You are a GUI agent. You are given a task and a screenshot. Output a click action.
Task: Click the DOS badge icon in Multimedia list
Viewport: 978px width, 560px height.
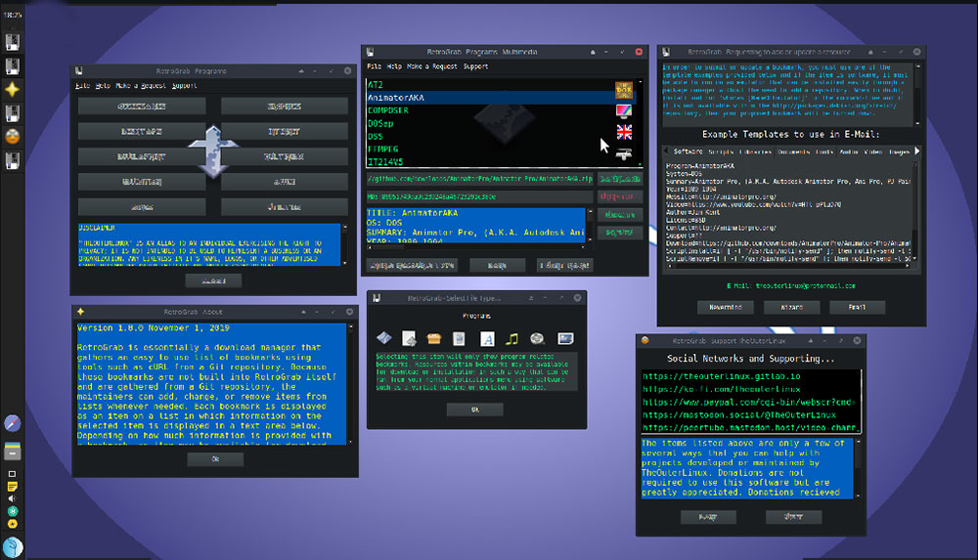coord(624,91)
